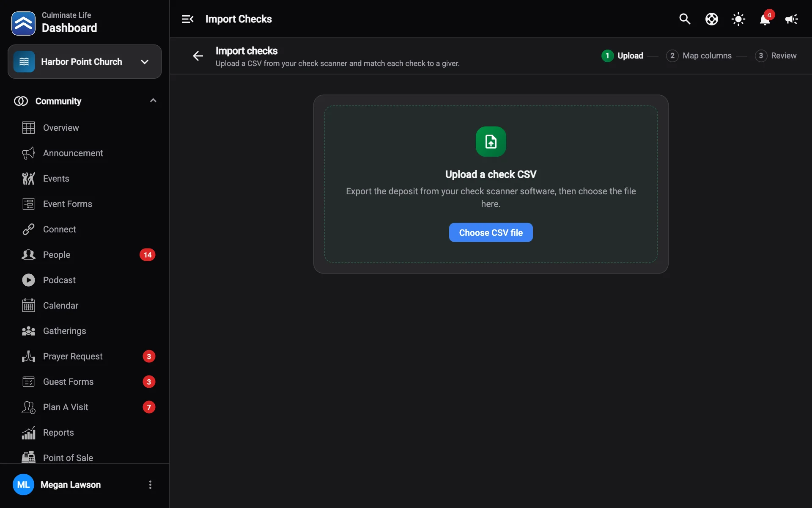Toggle light theme with the sun icon
This screenshot has height=508, width=812.
pos(738,19)
